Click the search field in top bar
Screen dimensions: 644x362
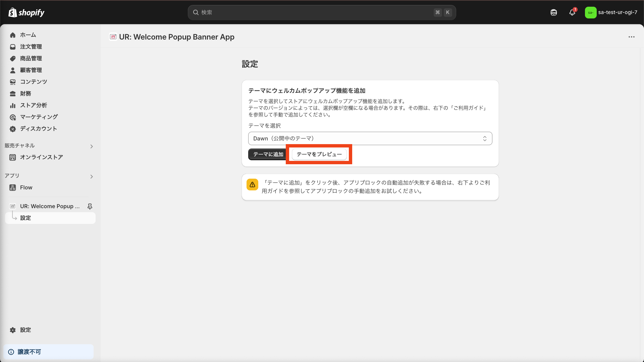click(x=315, y=12)
